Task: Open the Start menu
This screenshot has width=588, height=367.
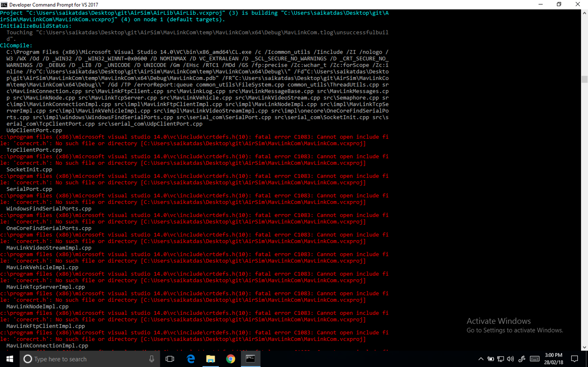Action: [10, 359]
